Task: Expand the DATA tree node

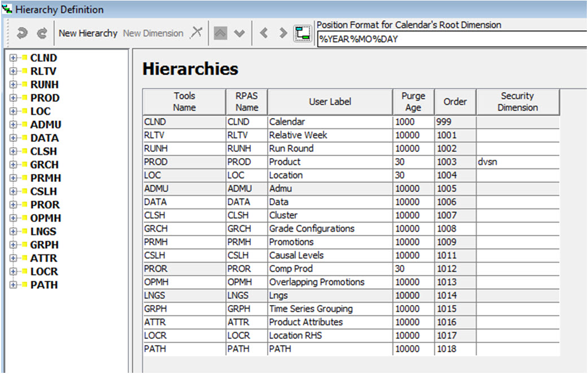Action: tap(13, 138)
